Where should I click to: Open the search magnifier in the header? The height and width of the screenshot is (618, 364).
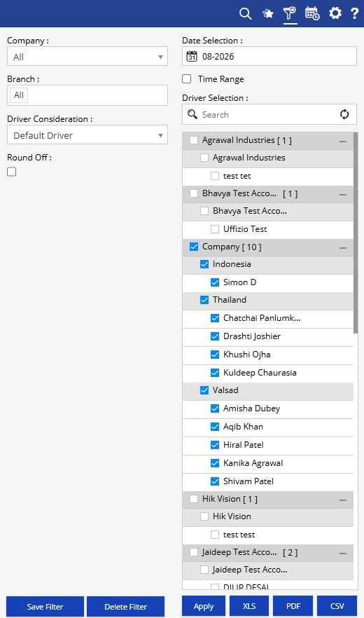point(246,14)
